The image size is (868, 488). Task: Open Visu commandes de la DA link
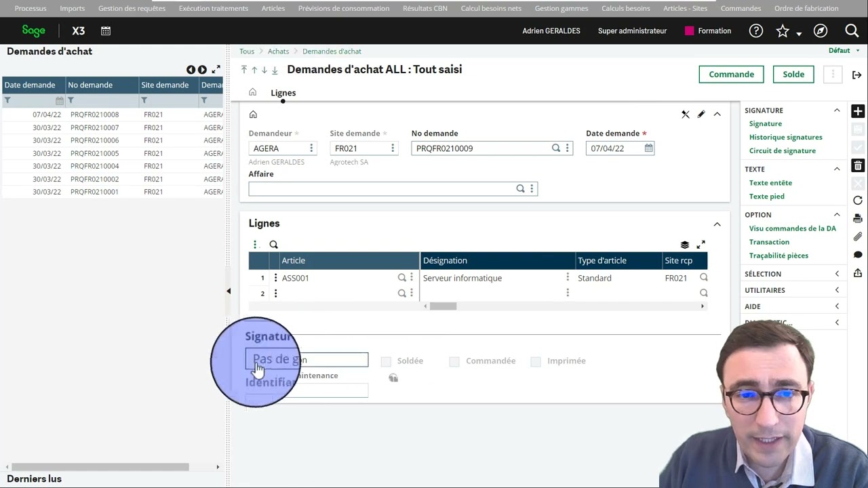click(793, 228)
